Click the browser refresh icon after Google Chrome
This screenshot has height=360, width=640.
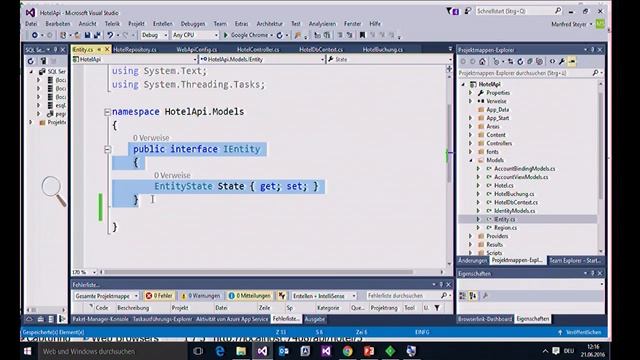[x=280, y=36]
